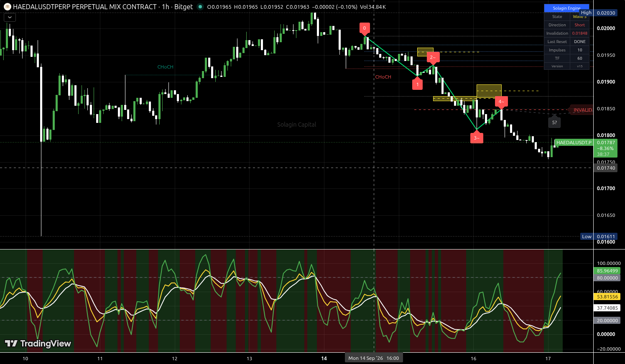Click 0.02000 price axis label
The image size is (625, 364).
click(x=606, y=28)
